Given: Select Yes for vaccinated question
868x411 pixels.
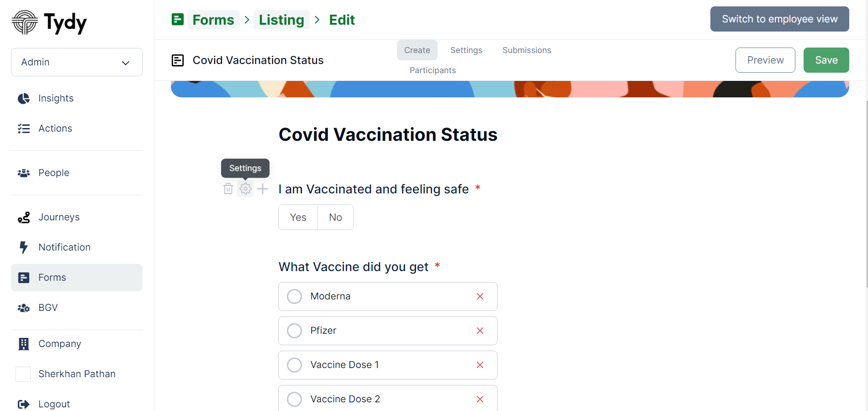Looking at the screenshot, I should coord(298,217).
